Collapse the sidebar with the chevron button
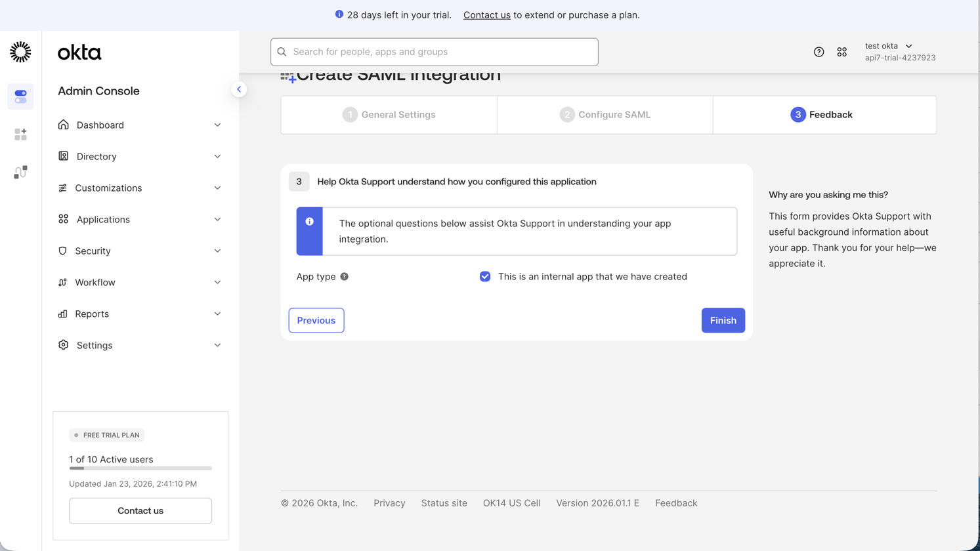Screen dimensions: 980x551 point(239,89)
